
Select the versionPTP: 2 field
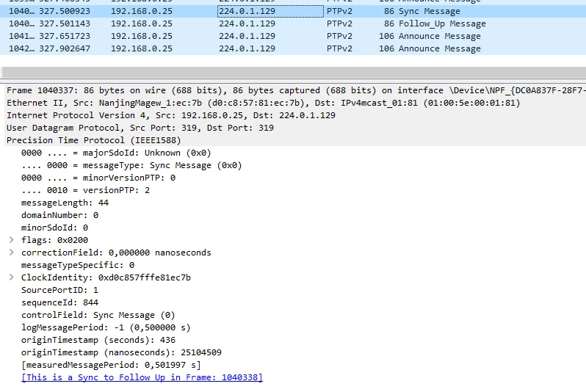[x=85, y=190]
